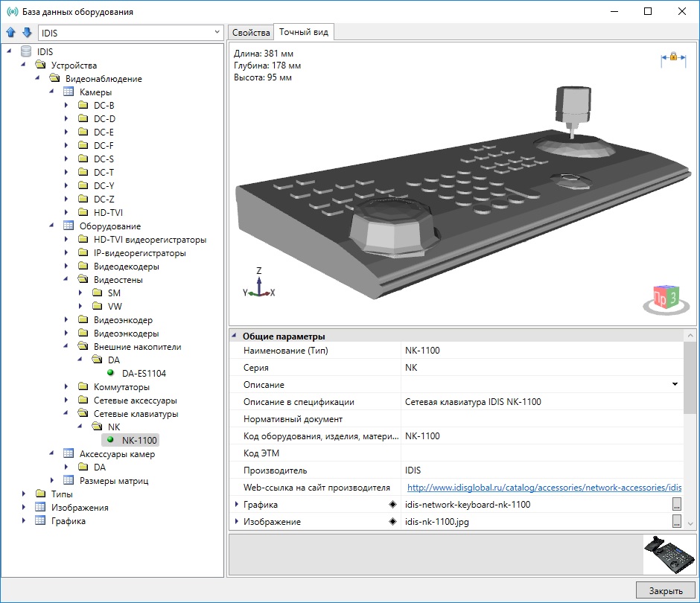
Task: Expand the DC-B camera folder
Action: [x=66, y=106]
